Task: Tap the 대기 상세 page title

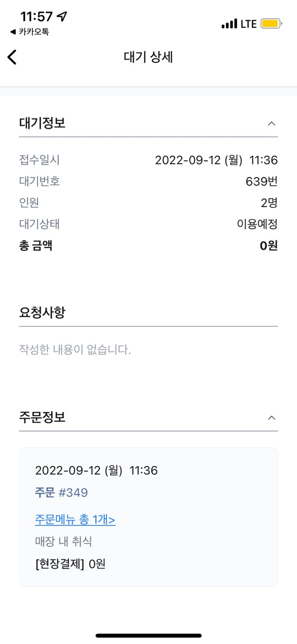Action: point(148,57)
